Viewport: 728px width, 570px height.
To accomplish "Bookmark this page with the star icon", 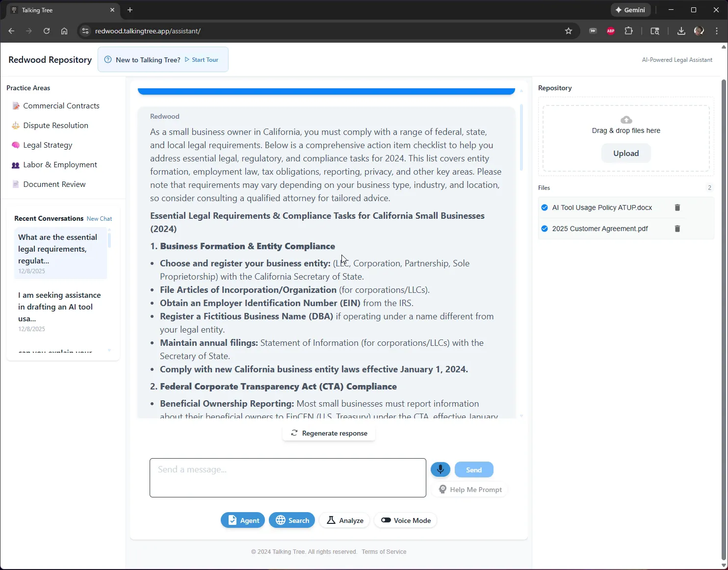I will 569,31.
